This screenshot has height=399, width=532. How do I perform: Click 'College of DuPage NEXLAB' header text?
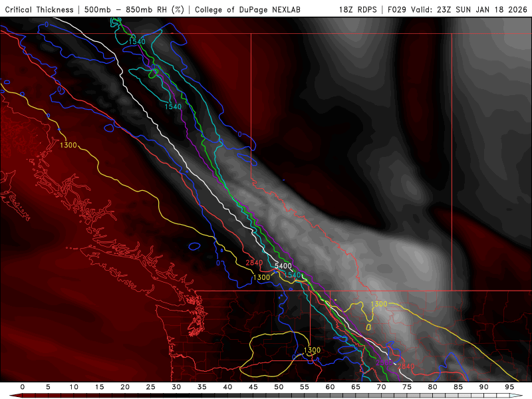point(247,10)
